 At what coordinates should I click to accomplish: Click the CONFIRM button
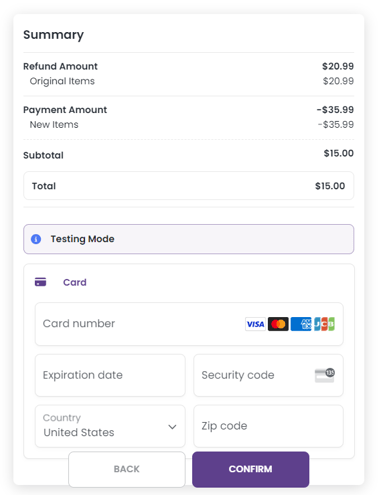point(251,469)
